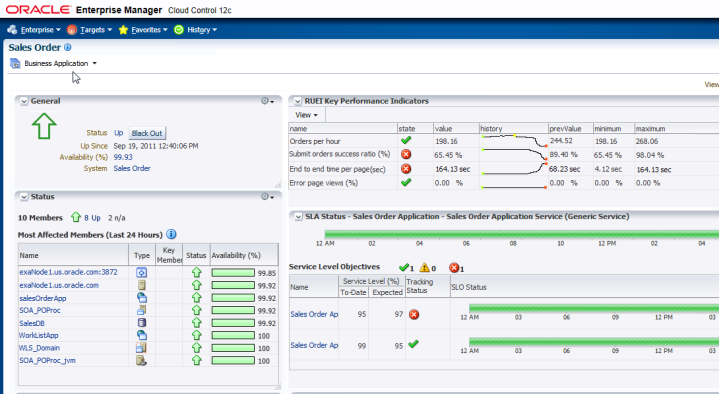Click the availability bar for SOA_POProc_jvm
The width and height of the screenshot is (719, 394).
tap(233, 361)
